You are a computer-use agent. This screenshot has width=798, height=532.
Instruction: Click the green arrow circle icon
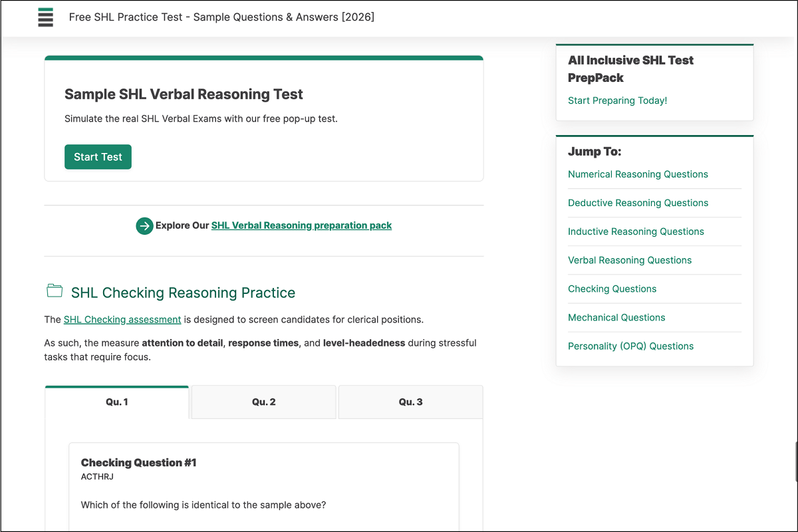pyautogui.click(x=144, y=226)
